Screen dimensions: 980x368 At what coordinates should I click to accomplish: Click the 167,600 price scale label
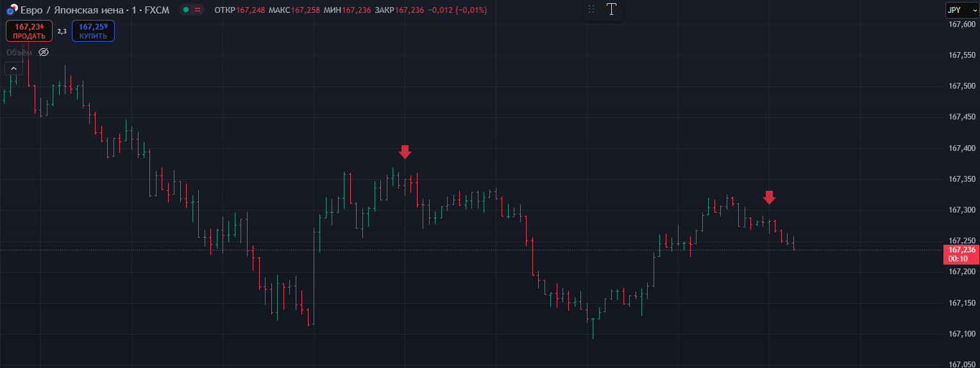[x=961, y=24]
